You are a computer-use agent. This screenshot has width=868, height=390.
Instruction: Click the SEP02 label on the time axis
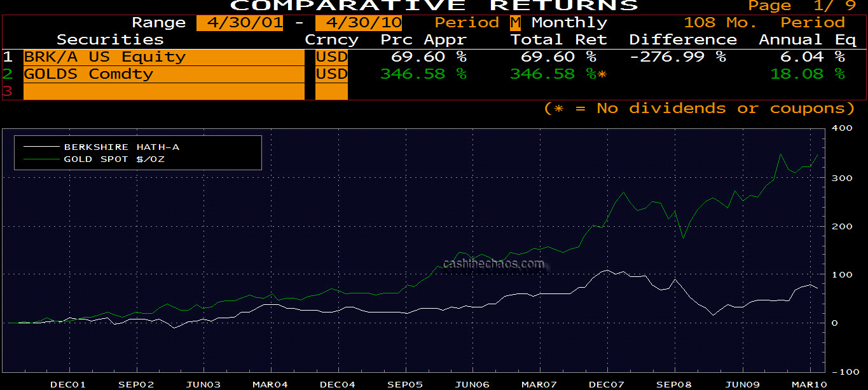(x=136, y=384)
